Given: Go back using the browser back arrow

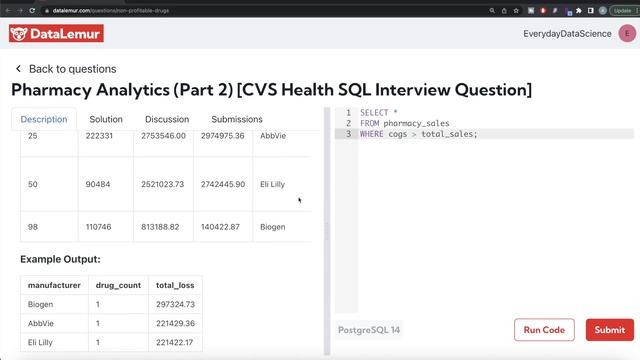Looking at the screenshot, I should [x=8, y=11].
